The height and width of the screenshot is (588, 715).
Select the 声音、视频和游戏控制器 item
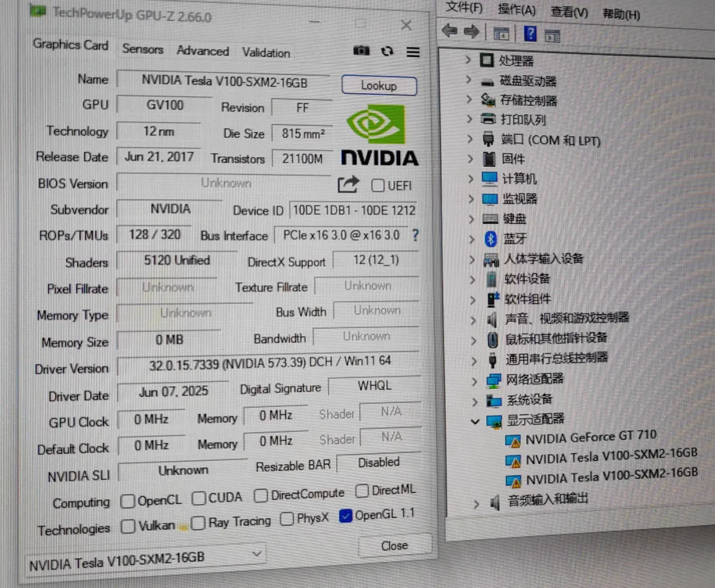567,318
